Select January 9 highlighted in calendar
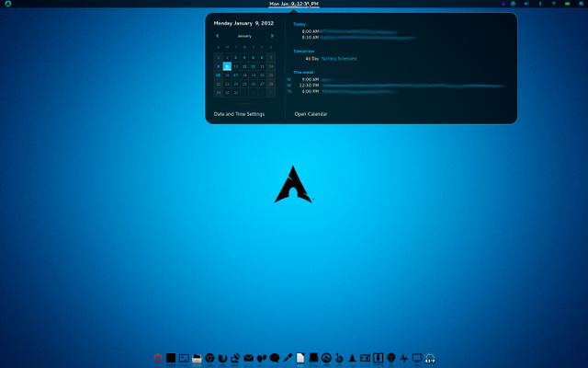This screenshot has width=588, height=368. click(227, 66)
